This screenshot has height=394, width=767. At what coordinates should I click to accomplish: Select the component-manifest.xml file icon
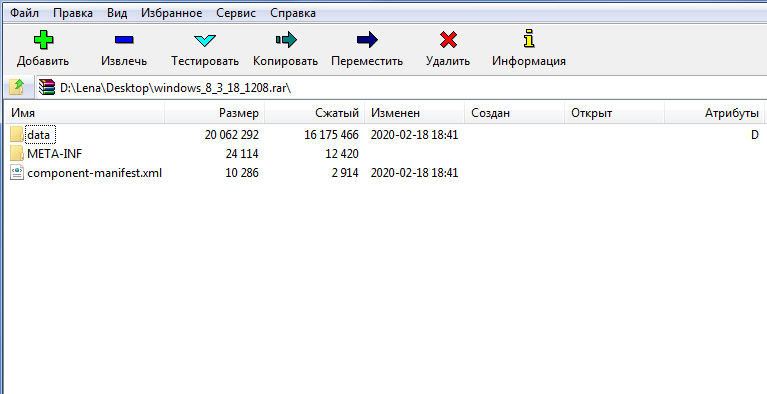click(17, 173)
